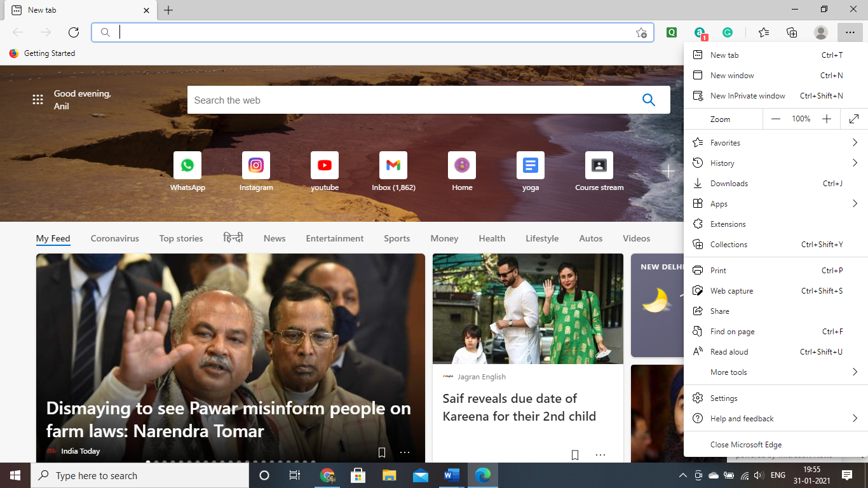Viewport: 868px width, 488px height.
Task: Click the Refresh page icon
Action: 74,32
